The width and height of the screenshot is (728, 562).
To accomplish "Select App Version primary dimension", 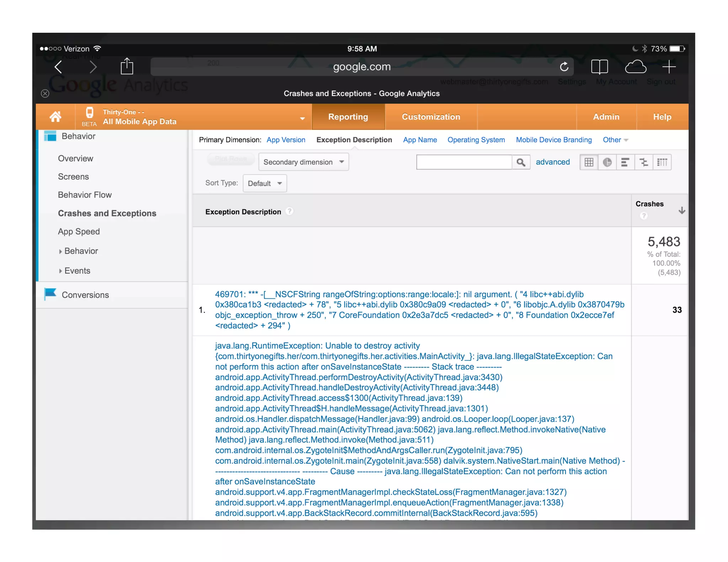I will (286, 140).
